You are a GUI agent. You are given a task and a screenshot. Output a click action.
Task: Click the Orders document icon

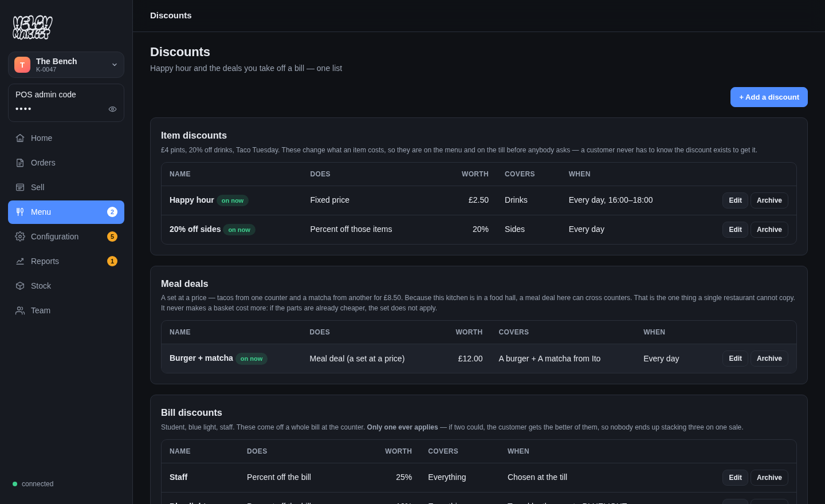click(20, 163)
